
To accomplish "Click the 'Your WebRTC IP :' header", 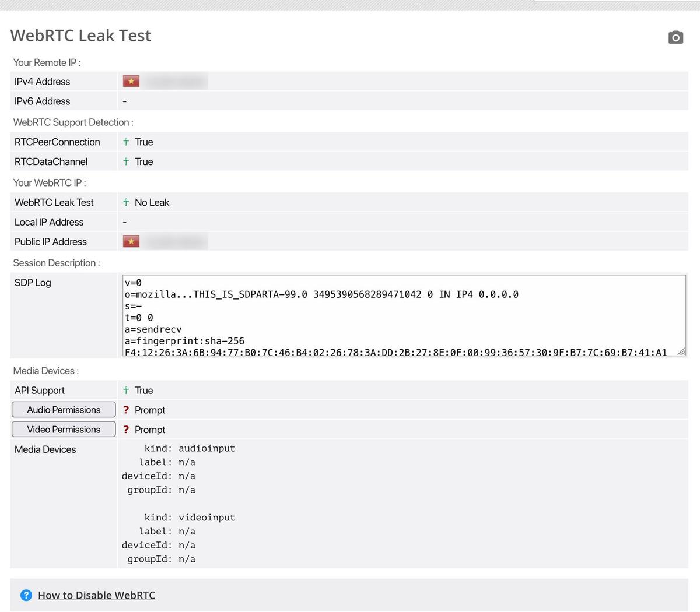I will (x=50, y=182).
